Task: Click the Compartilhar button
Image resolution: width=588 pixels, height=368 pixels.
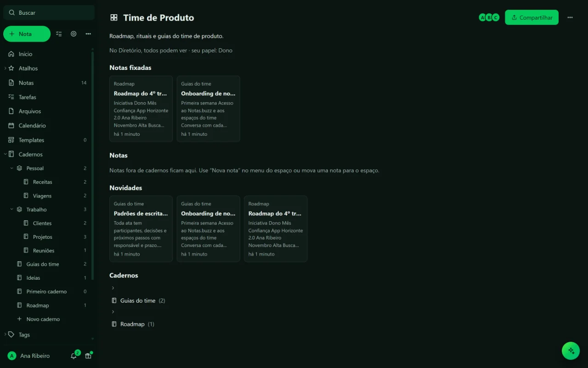Action: 531,17
